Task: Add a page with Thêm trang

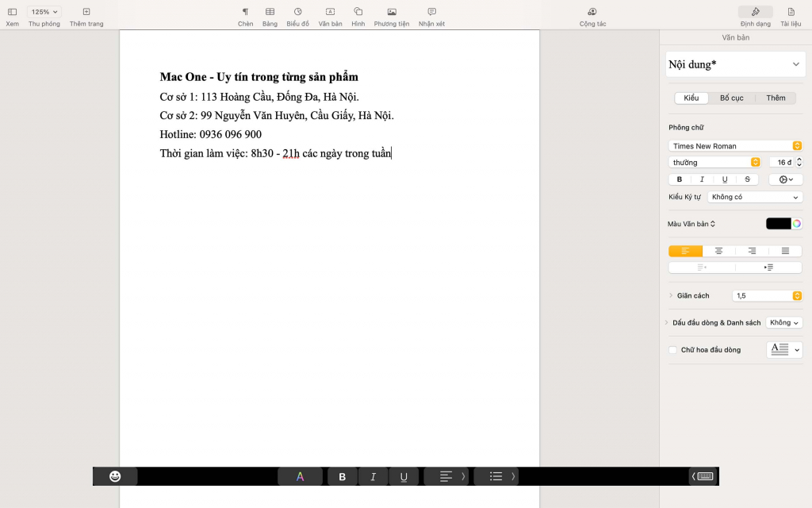Action: click(86, 11)
